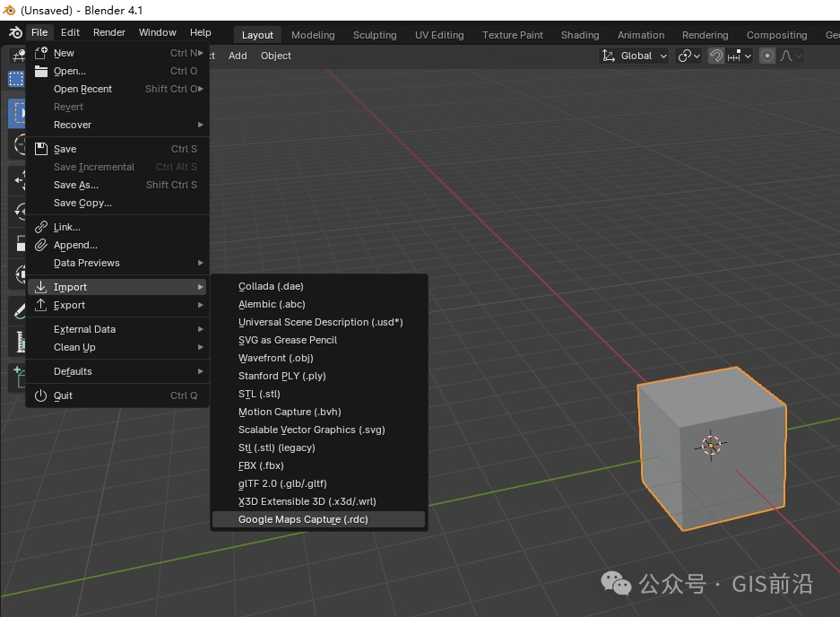Toggle the snap magnet icon
840x617 pixels.
coord(716,56)
